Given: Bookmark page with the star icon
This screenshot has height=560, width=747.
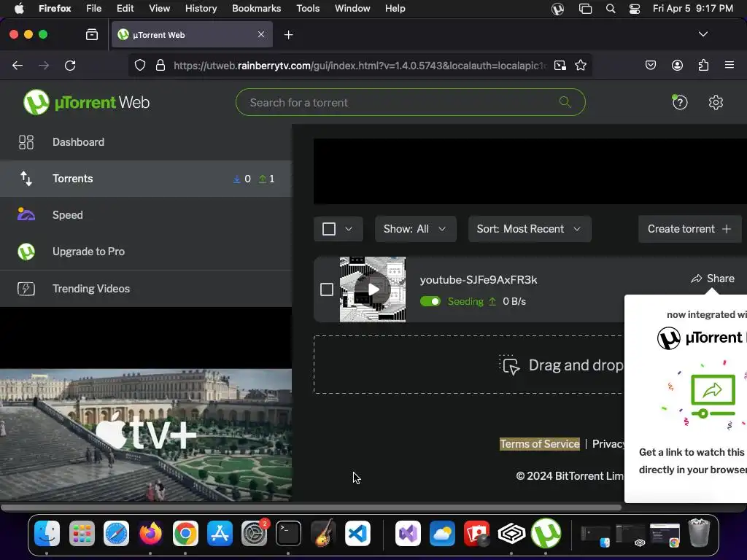Looking at the screenshot, I should coord(580,65).
